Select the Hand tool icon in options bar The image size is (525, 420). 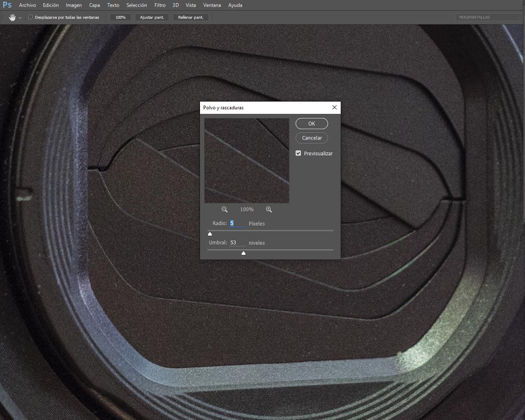12,17
